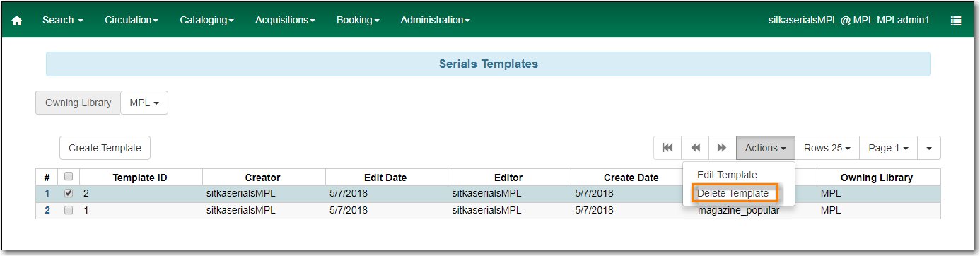The height and width of the screenshot is (256, 980).
Task: Open the Circulation dropdown menu
Action: 132,21
